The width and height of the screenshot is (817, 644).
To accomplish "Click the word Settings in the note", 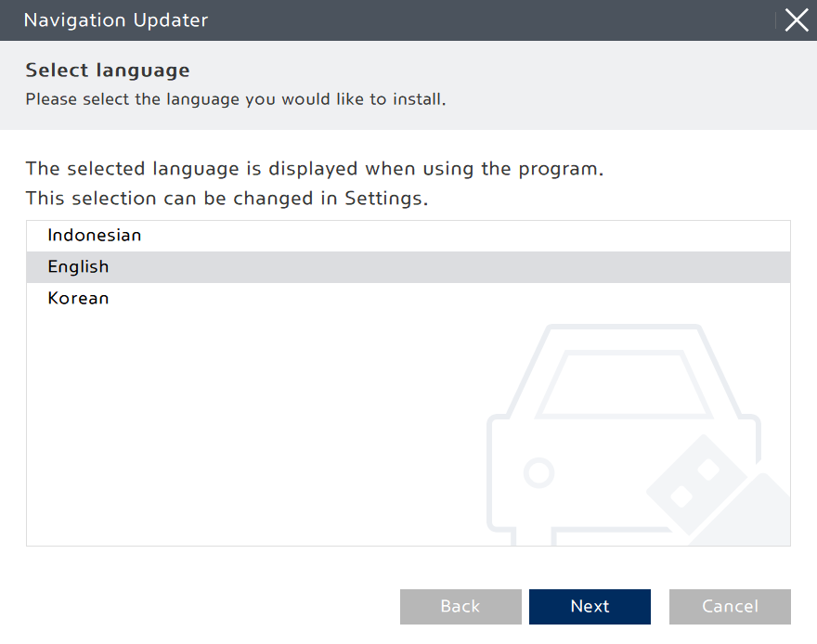I will click(385, 199).
